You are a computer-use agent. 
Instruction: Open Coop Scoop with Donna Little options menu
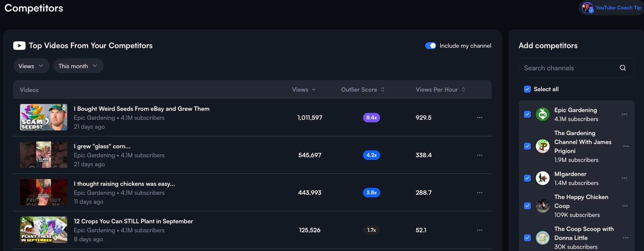click(x=626, y=238)
